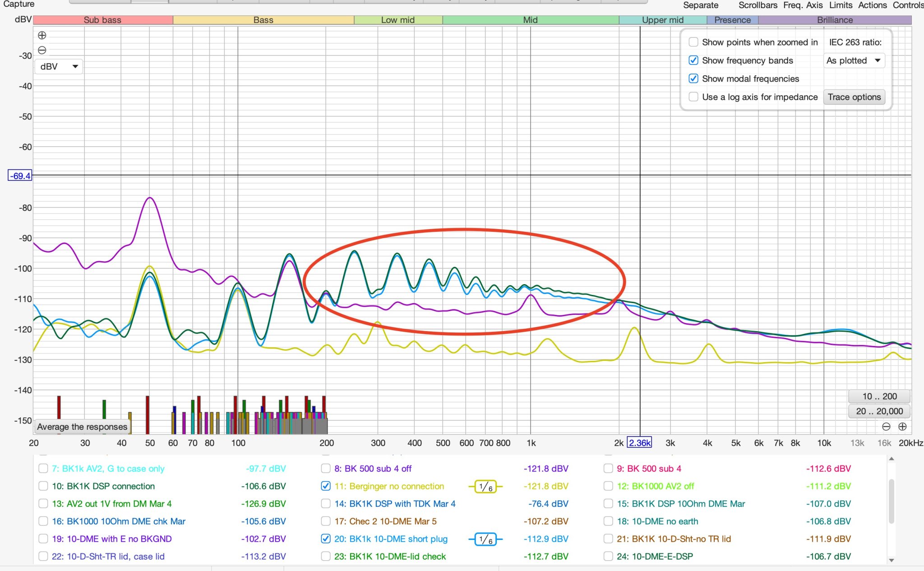Click the Trace options button
The width and height of the screenshot is (924, 571).
click(x=854, y=97)
